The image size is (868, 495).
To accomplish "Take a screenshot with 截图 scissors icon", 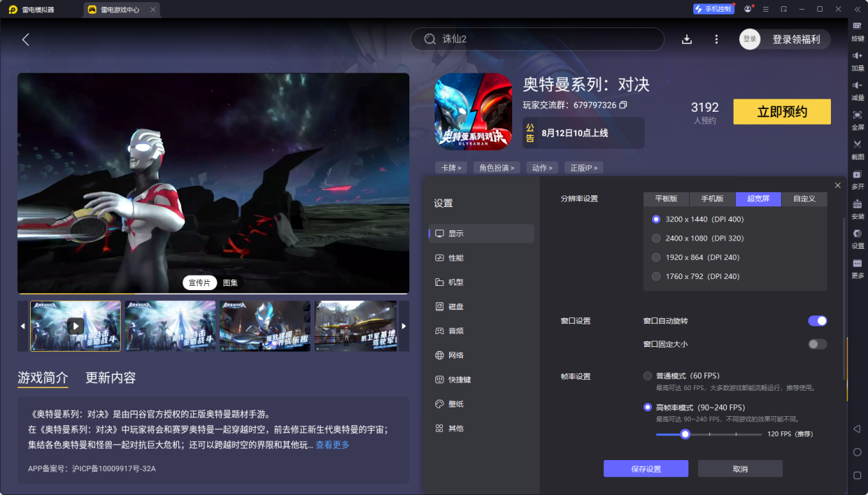I will pos(857,144).
